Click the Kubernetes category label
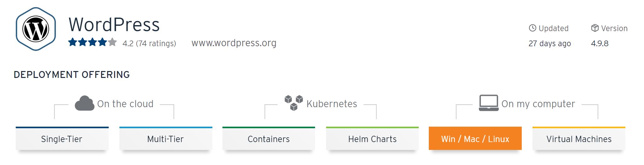 [332, 104]
